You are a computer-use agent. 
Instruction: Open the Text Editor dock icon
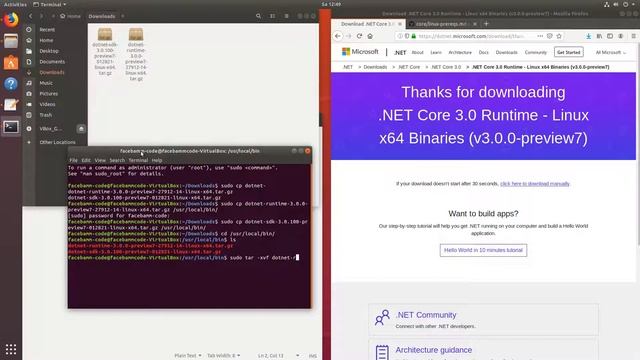pos(11,105)
